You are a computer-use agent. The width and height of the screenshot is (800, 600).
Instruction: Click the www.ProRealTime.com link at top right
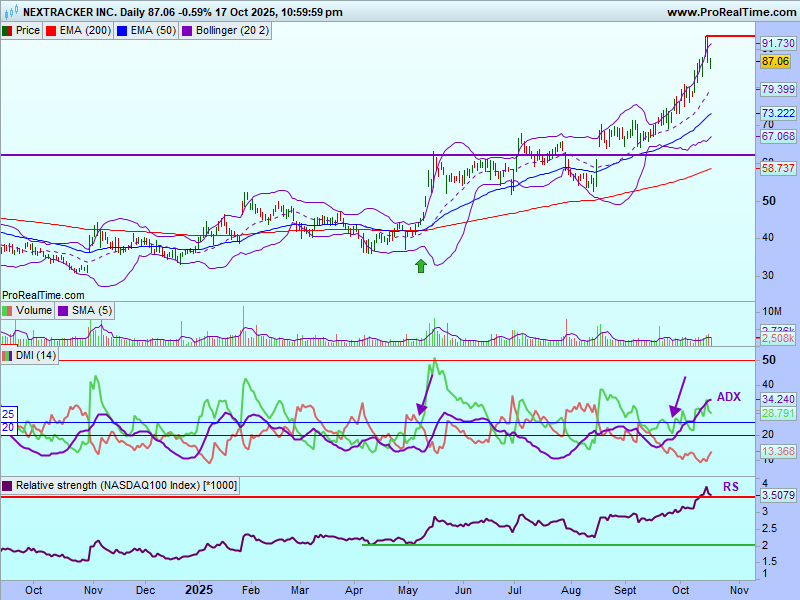(x=729, y=12)
